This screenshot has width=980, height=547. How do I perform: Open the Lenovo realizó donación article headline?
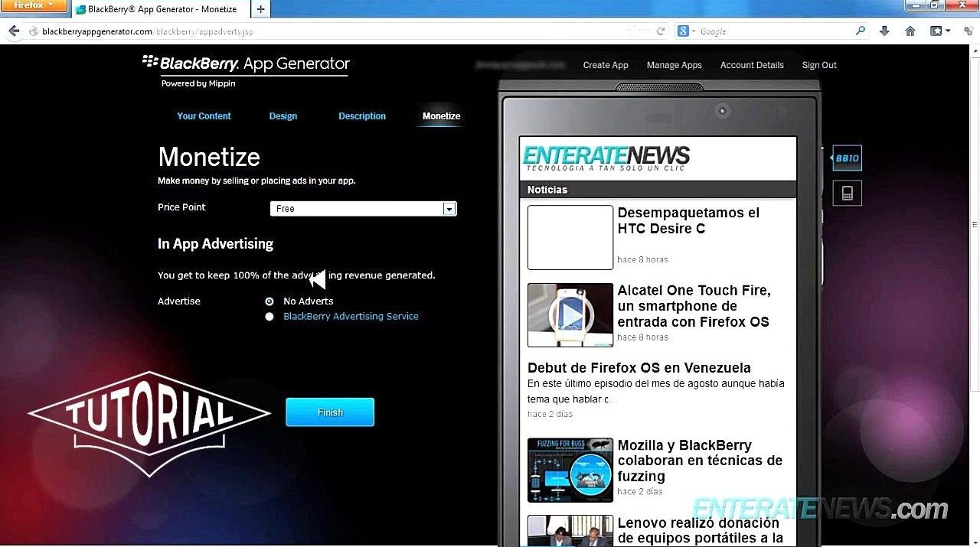pos(700,531)
